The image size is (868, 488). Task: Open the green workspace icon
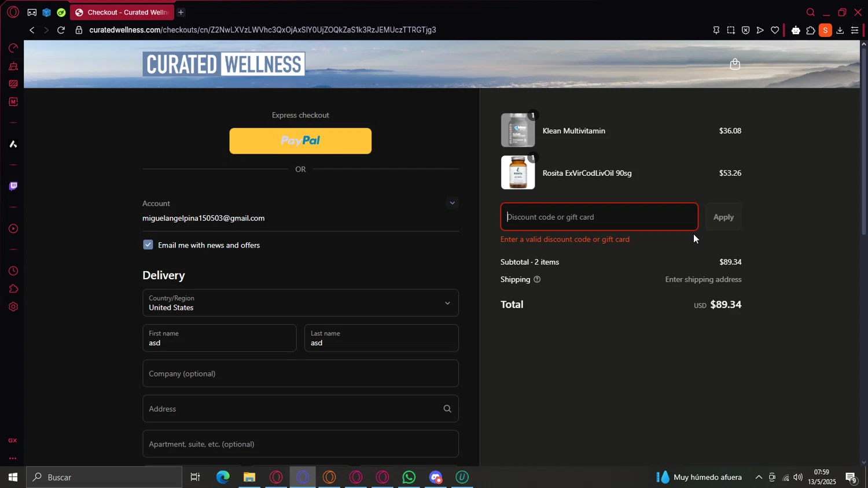[x=61, y=12]
